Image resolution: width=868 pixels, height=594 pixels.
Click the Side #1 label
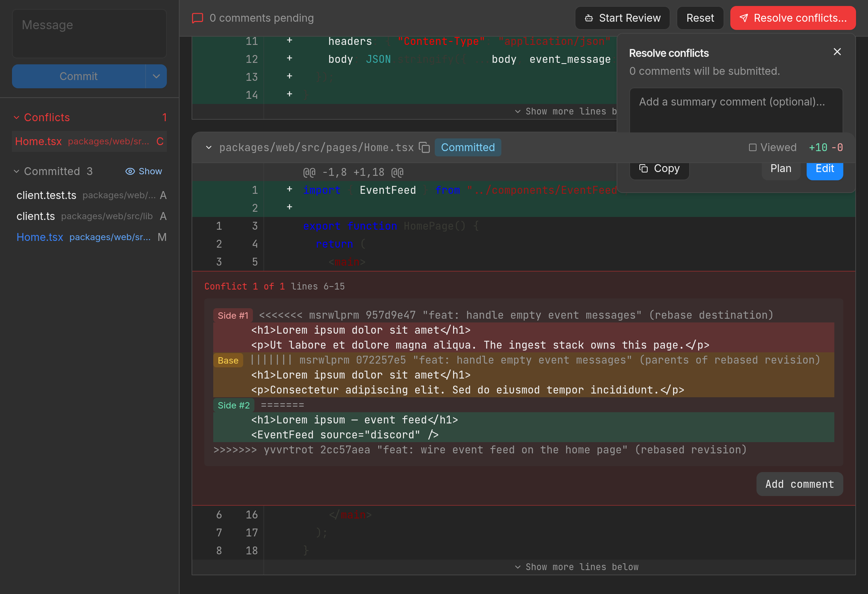coord(233,315)
